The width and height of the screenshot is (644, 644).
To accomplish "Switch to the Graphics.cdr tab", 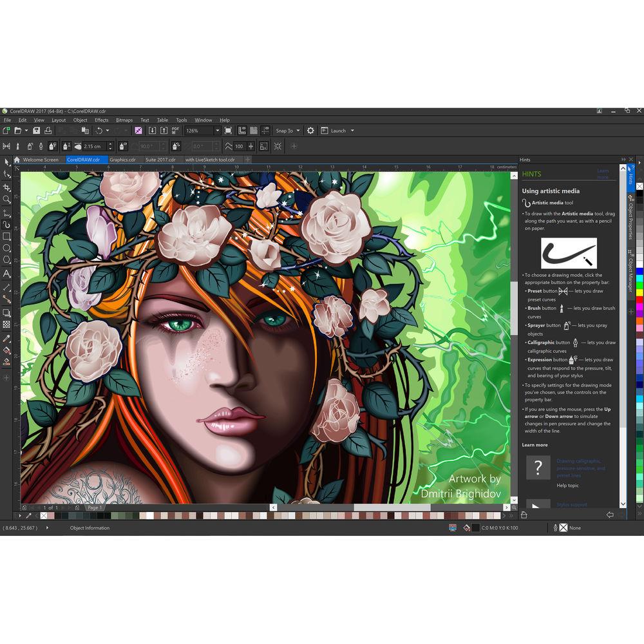I will [x=122, y=160].
